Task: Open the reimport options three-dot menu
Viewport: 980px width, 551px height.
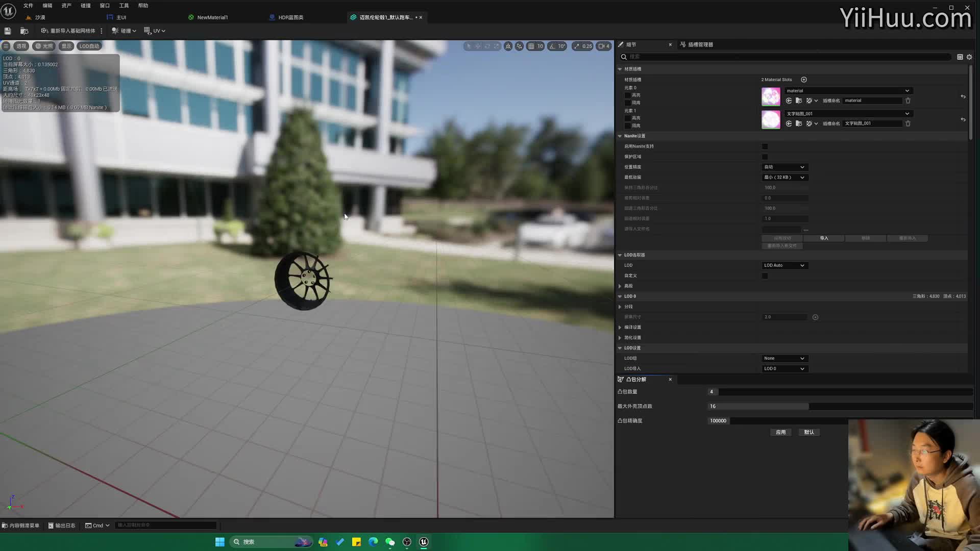Action: (x=102, y=31)
